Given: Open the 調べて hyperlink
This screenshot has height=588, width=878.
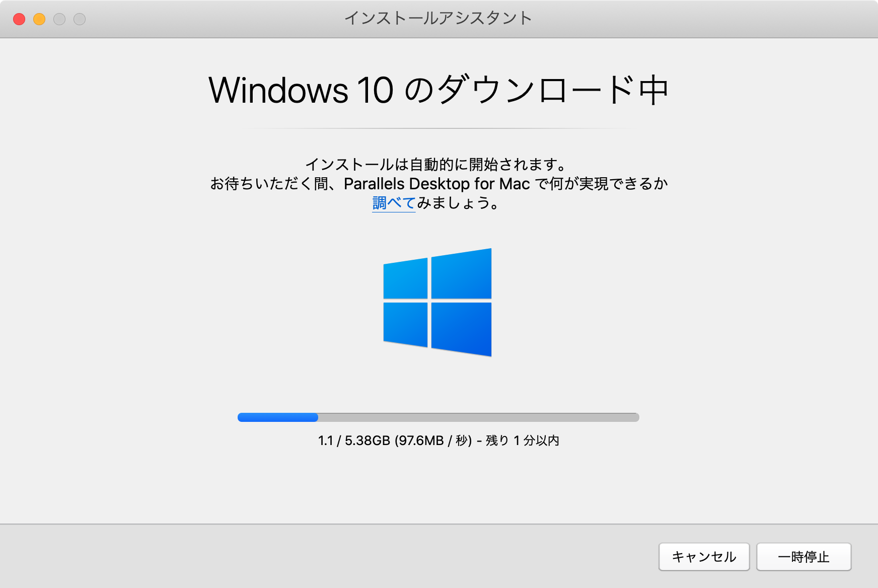Looking at the screenshot, I should pyautogui.click(x=394, y=203).
